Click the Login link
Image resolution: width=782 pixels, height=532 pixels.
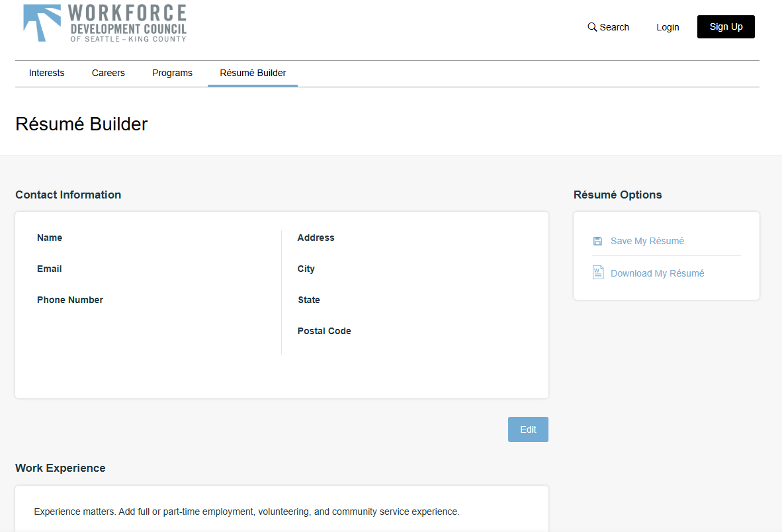coord(668,27)
